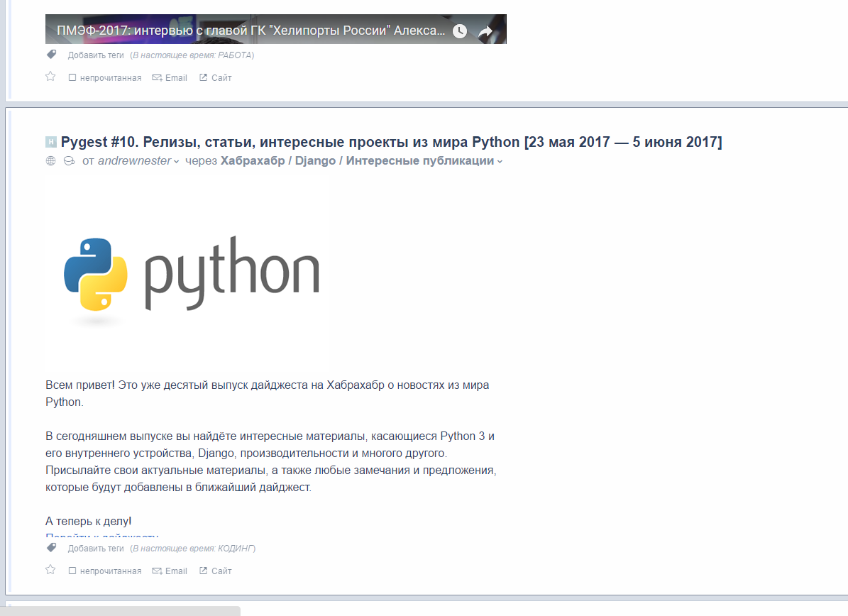Open 'Watch later' clock icon on video
This screenshot has height=616, width=848.
point(460,31)
